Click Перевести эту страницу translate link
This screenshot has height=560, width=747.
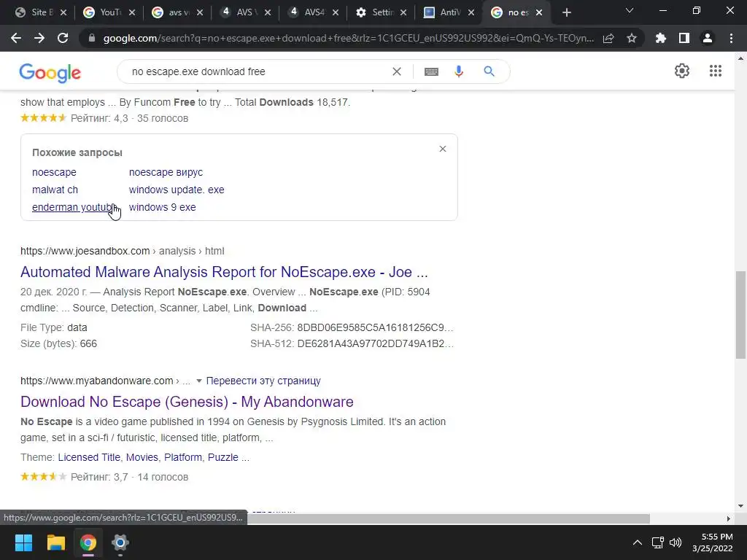(263, 381)
